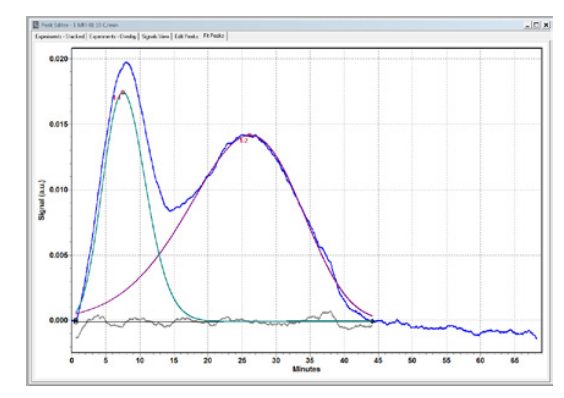Click the Signal (a.u.) axis title
The width and height of the screenshot is (564, 398).
(x=42, y=200)
